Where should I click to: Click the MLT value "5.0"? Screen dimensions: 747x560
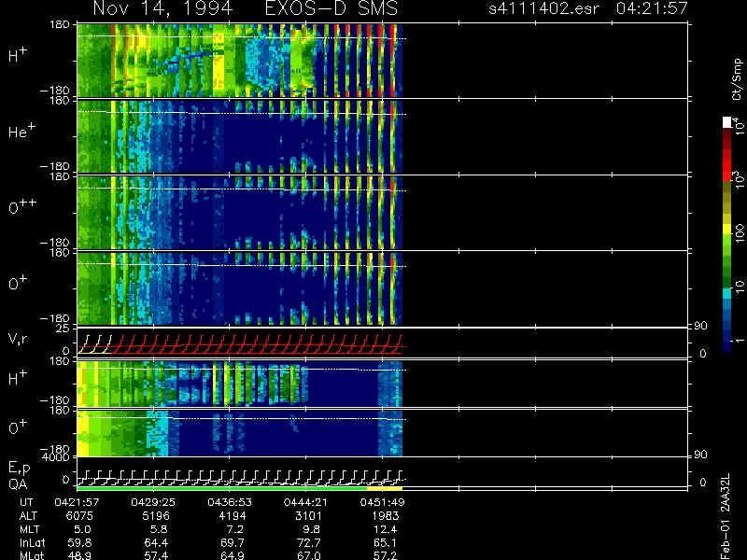point(82,529)
